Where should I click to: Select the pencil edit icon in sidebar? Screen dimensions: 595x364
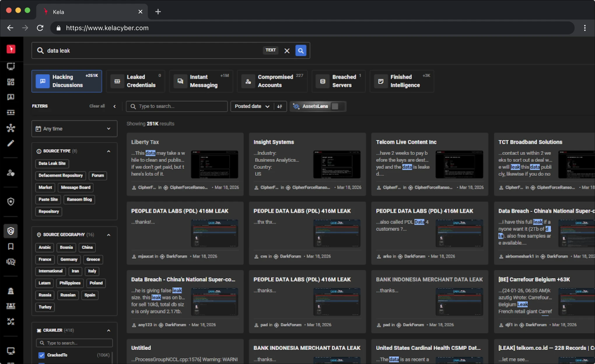point(11,143)
